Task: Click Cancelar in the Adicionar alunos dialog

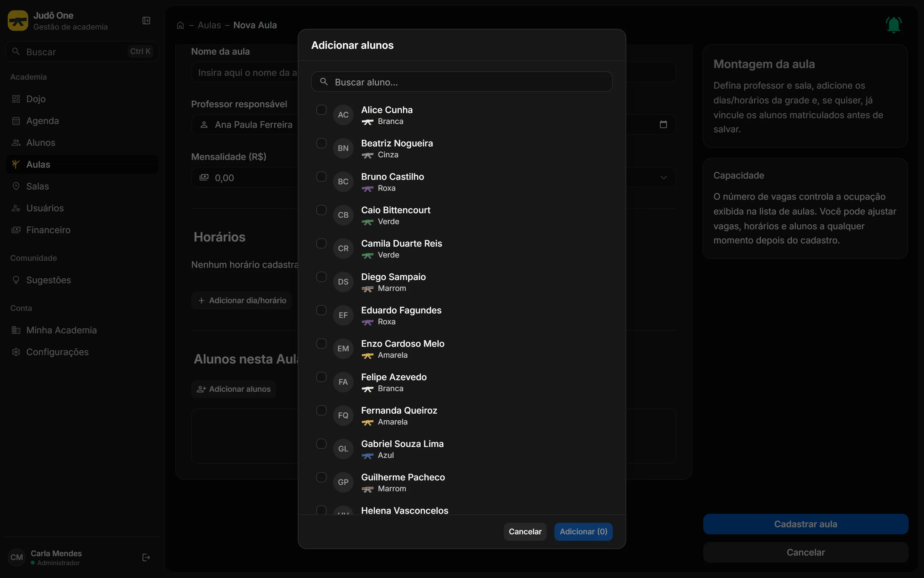Action: click(525, 532)
